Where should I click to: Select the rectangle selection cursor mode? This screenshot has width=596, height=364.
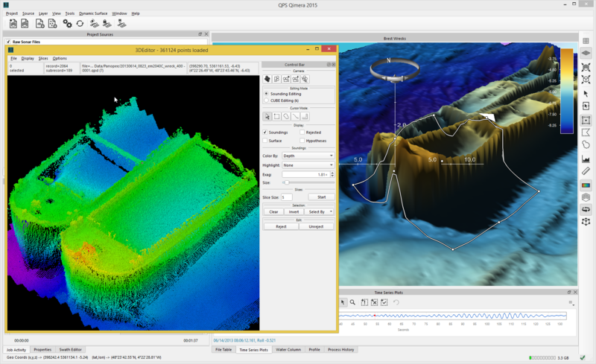click(277, 117)
